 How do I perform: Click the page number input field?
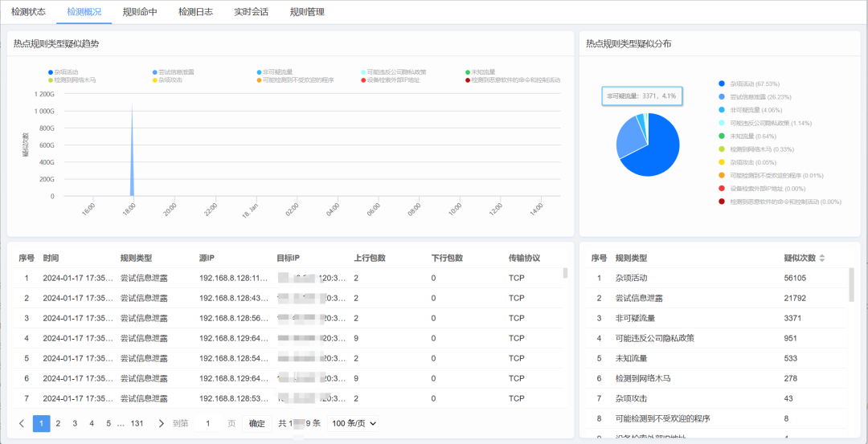point(207,424)
